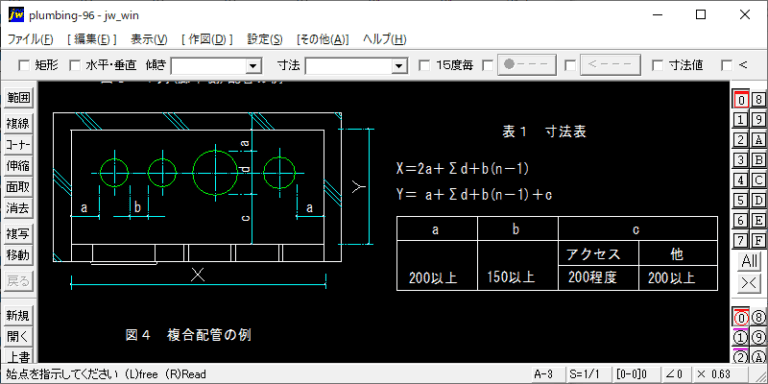This screenshot has width=768, height=384.
Task: Select layer 0 square button
Action: coord(741,99)
